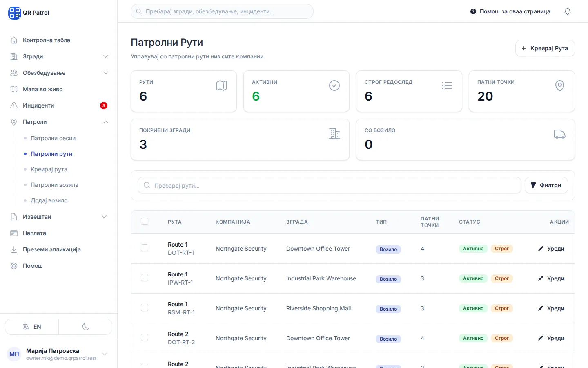588x368 pixels.
Task: Click the QR Patrol logo icon
Action: click(x=15, y=13)
